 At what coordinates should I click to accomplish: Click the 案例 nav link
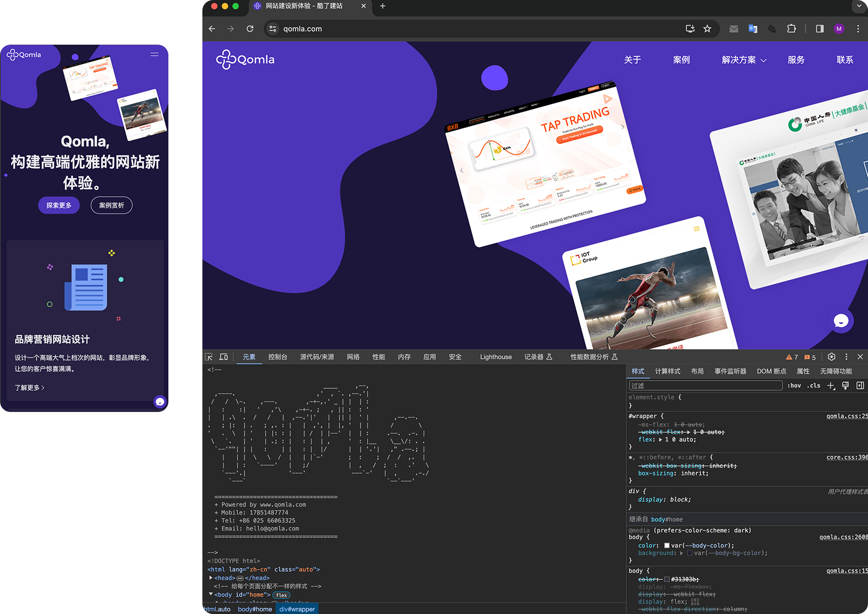(682, 60)
